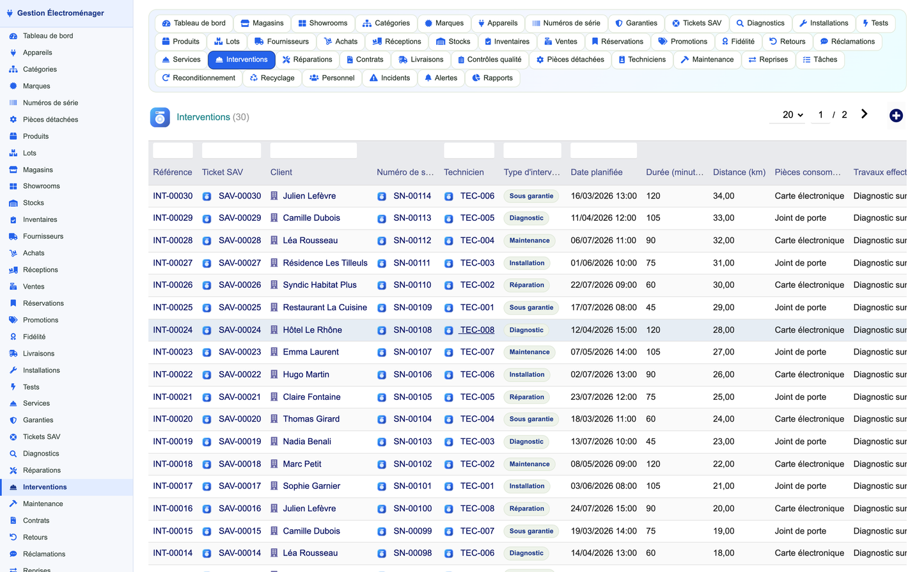
Task: Click the Technicien column filter box
Action: coord(469,150)
